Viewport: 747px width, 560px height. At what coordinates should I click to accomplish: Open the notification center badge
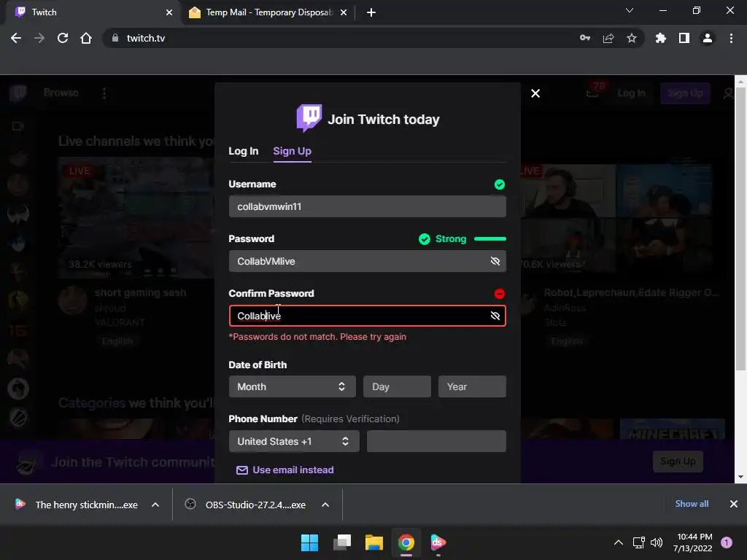727,542
